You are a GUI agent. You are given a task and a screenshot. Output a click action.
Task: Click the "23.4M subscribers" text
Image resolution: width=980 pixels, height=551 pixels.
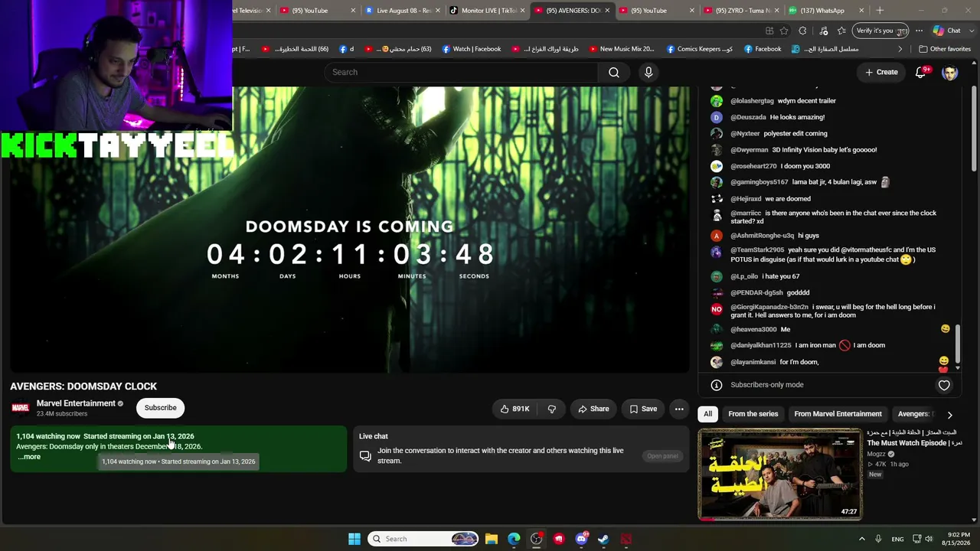click(x=62, y=414)
